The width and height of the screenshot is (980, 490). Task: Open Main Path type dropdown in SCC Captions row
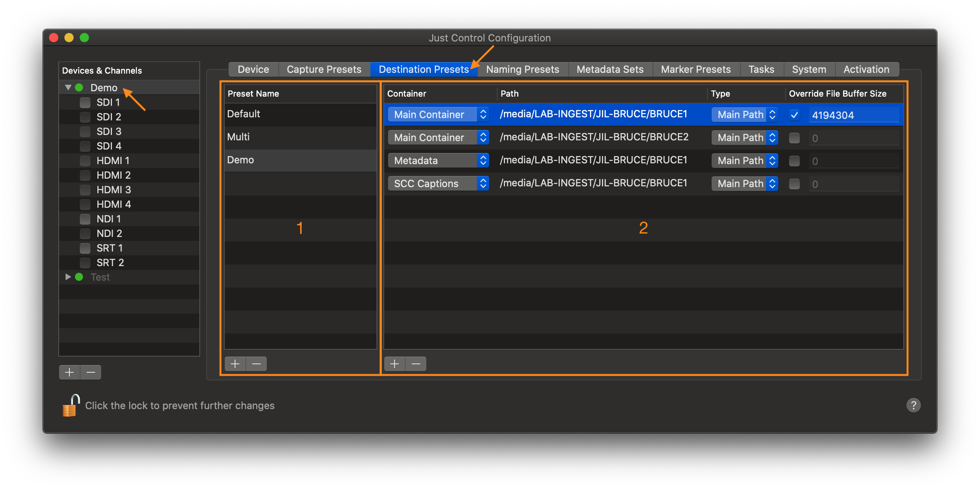pyautogui.click(x=745, y=183)
